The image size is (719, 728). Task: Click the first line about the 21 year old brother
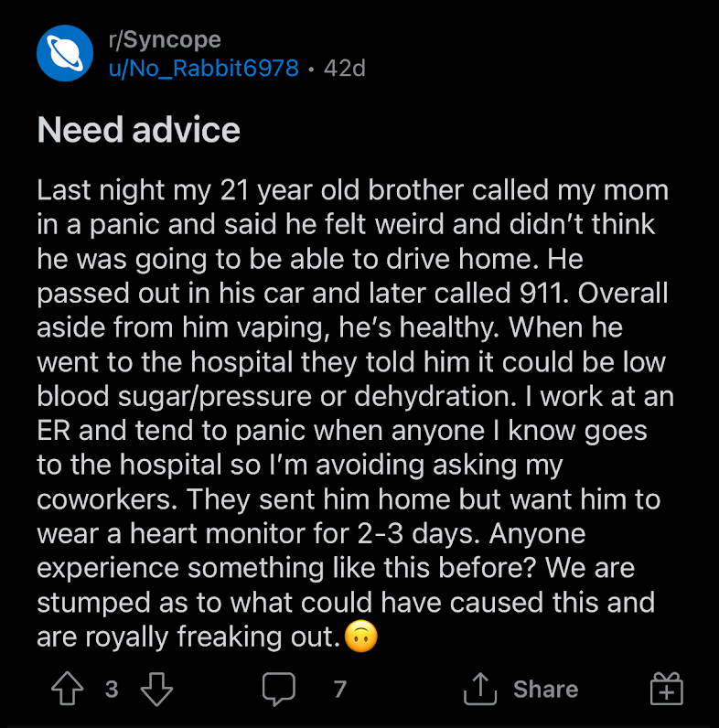tap(353, 190)
